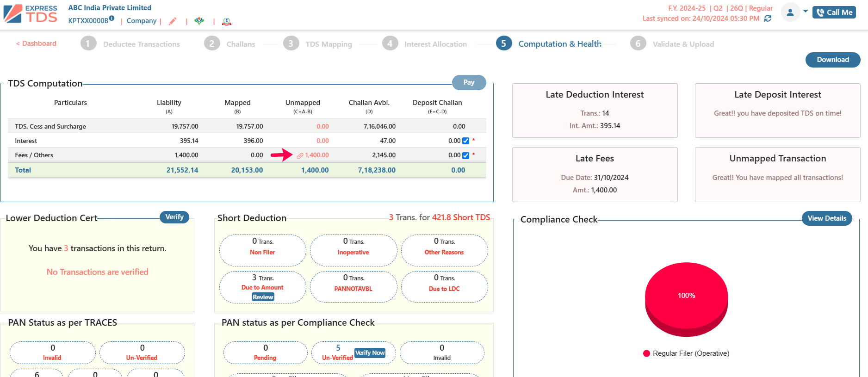868x377 pixels.
Task: Click the 3 transactions count in Lower Deduction Cert
Action: coord(66,248)
